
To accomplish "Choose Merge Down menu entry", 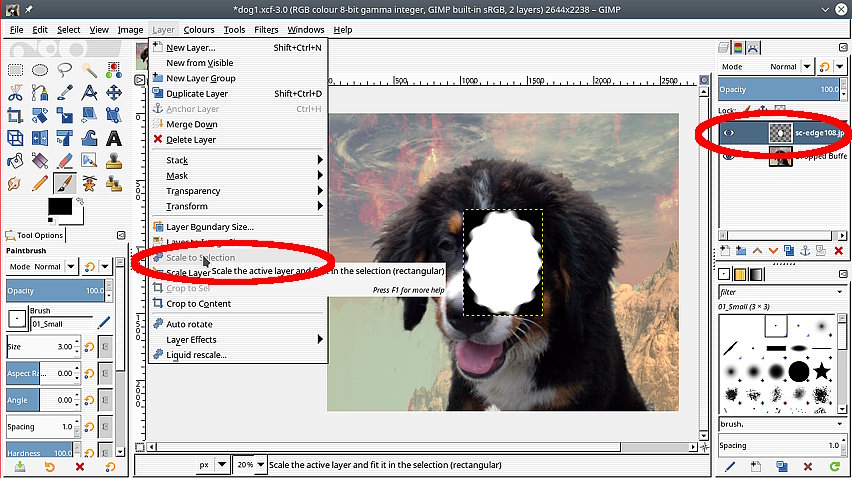I will point(238,124).
